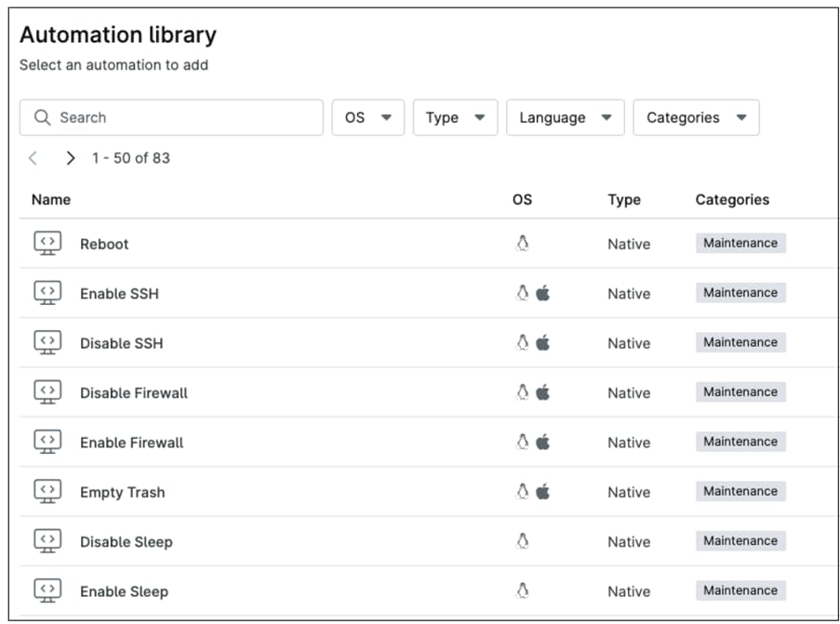The height and width of the screenshot is (624, 840).
Task: Click the script icon next to Reboot
Action: click(x=47, y=244)
